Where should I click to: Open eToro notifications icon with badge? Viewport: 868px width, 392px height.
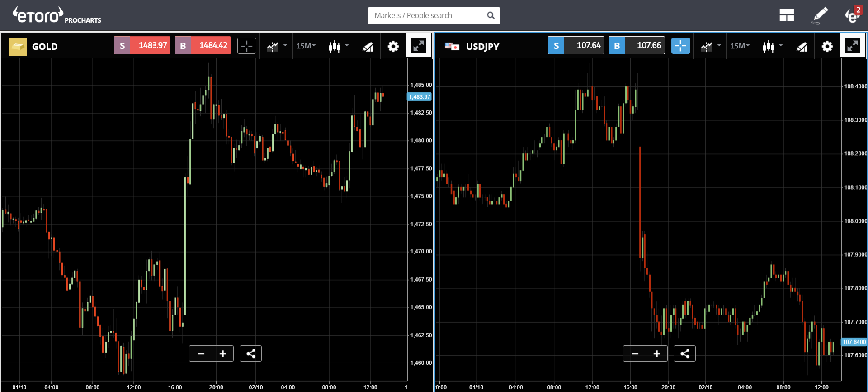(853, 15)
